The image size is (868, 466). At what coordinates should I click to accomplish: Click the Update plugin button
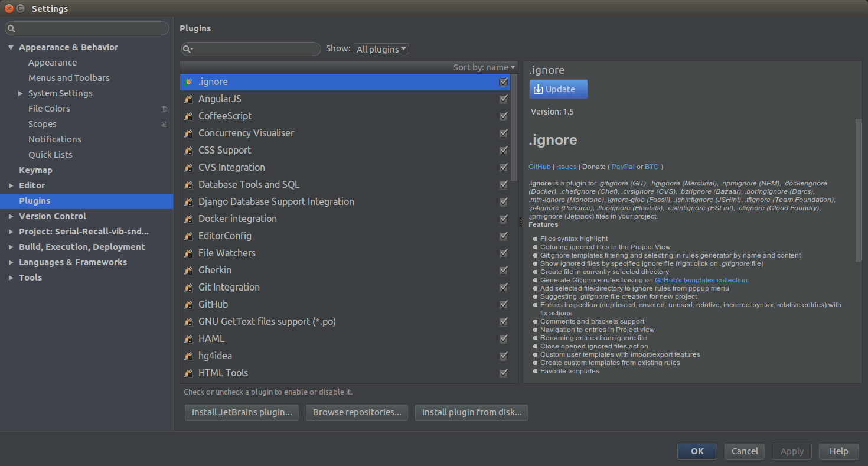pyautogui.click(x=559, y=89)
